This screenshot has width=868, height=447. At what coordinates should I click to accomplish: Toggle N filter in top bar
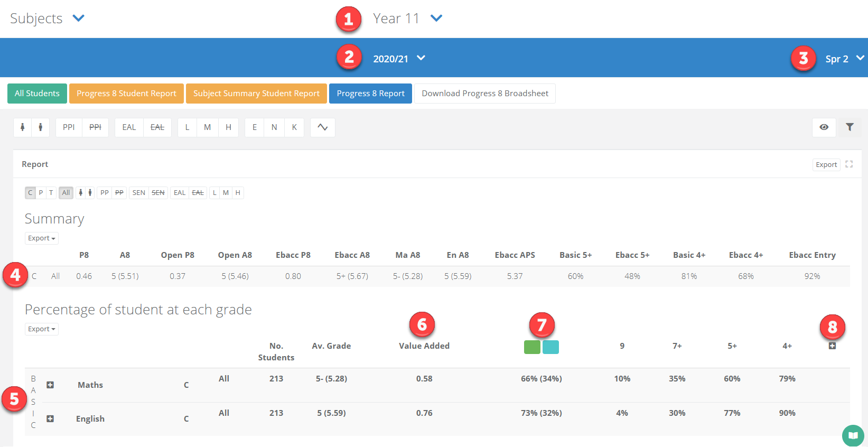(274, 127)
